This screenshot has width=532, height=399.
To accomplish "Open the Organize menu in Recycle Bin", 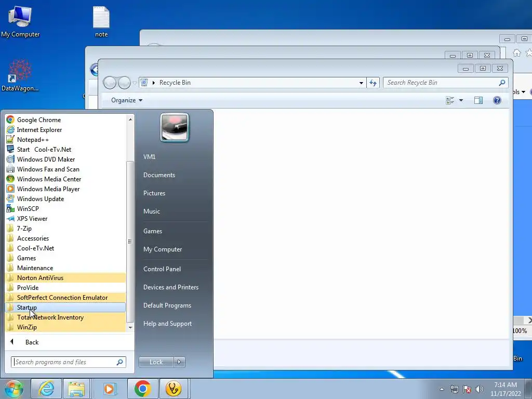I will click(127, 100).
